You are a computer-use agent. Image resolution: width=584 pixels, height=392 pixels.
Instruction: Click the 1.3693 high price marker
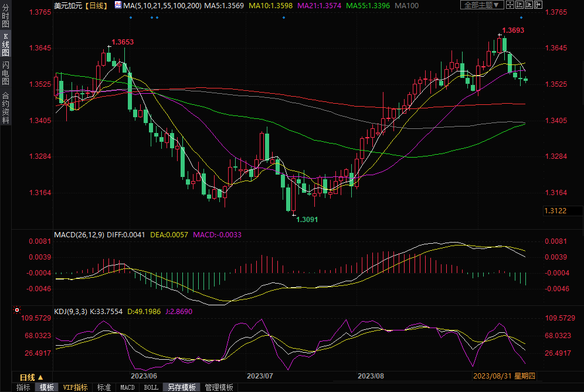tap(513, 30)
